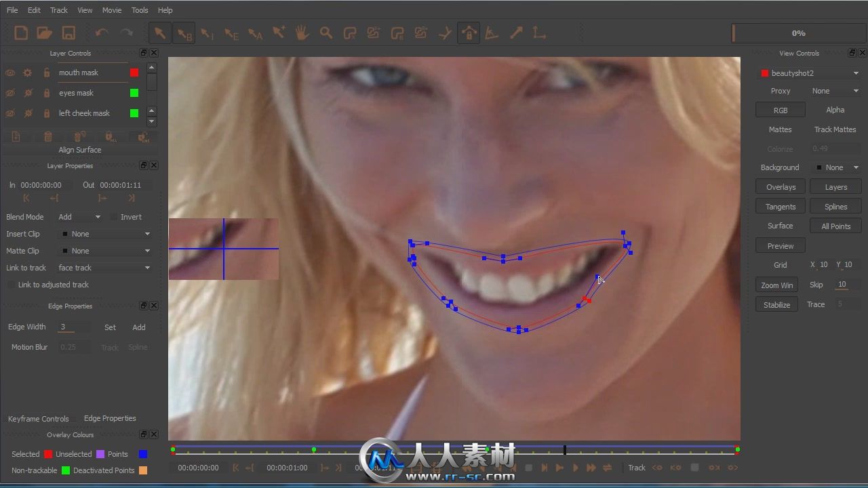Open the Background None dropdown

pos(837,167)
